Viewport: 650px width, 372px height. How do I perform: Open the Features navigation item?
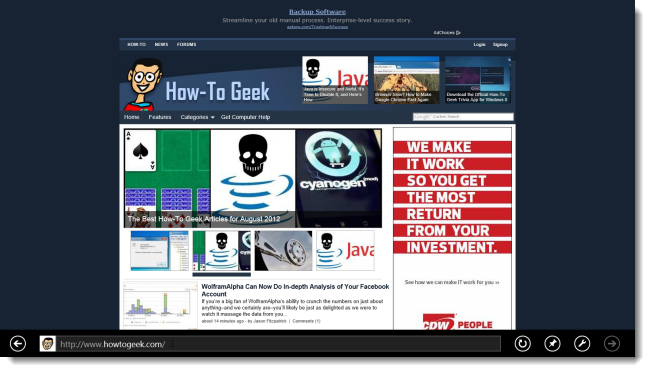160,117
